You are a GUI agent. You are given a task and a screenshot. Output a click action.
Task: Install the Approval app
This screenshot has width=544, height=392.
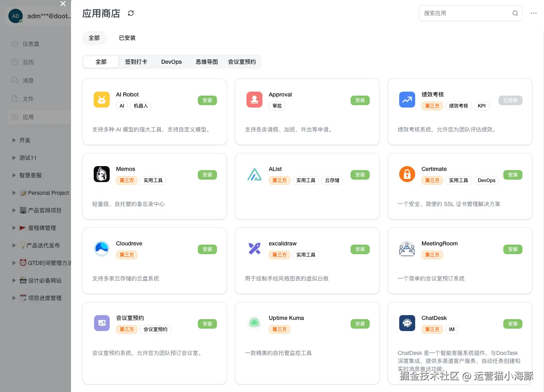point(360,100)
